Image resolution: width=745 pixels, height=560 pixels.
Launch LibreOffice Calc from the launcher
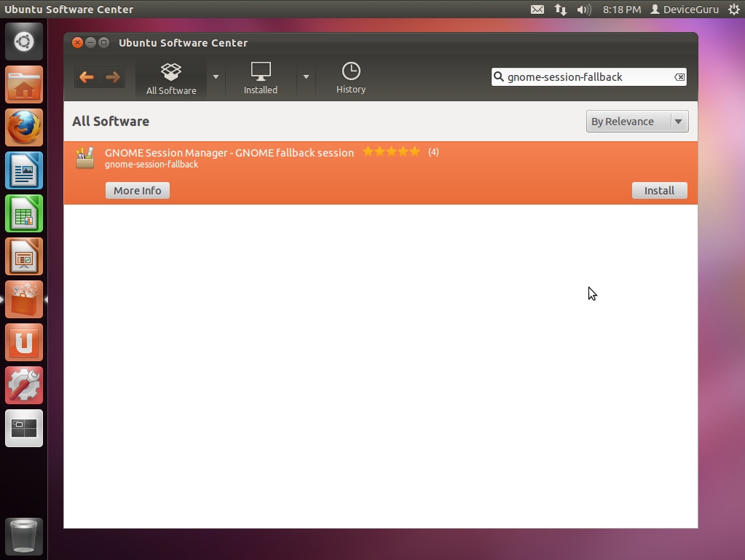pos(24,213)
